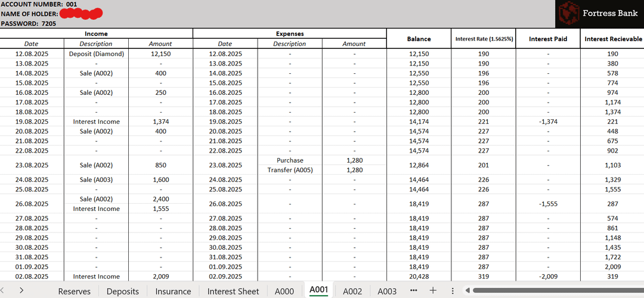Open the A002 account sheet tab
This screenshot has width=644, height=298.
click(x=352, y=291)
